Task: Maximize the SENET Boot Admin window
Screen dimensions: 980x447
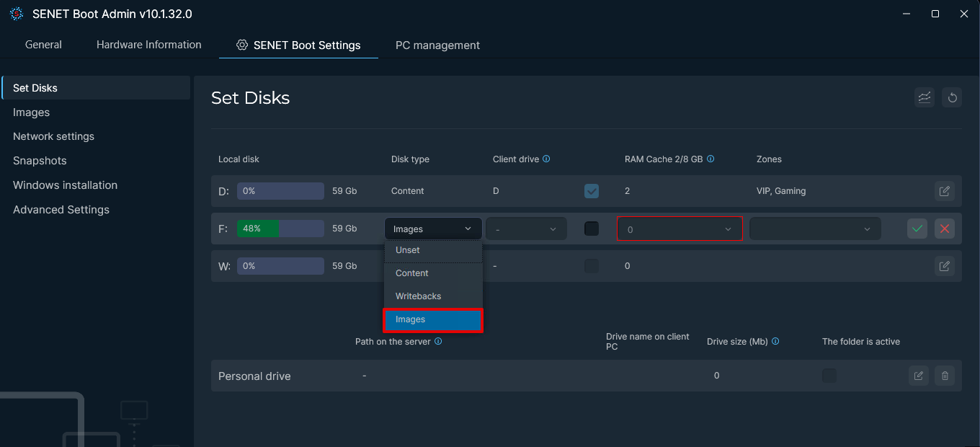Action: (x=935, y=14)
